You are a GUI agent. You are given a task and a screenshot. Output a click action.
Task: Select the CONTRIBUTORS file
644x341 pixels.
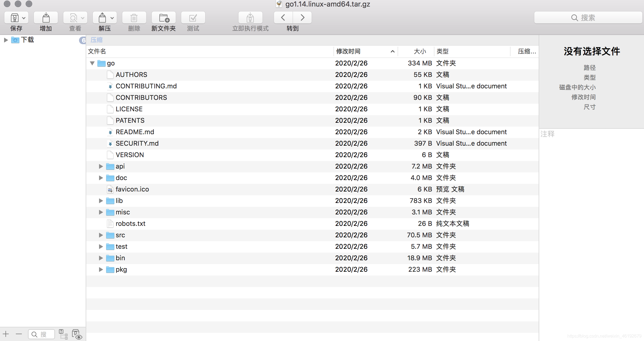point(312,98)
